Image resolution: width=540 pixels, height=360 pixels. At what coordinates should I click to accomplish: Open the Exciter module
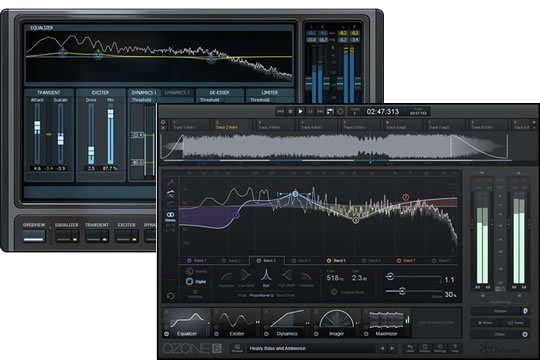pos(236,323)
